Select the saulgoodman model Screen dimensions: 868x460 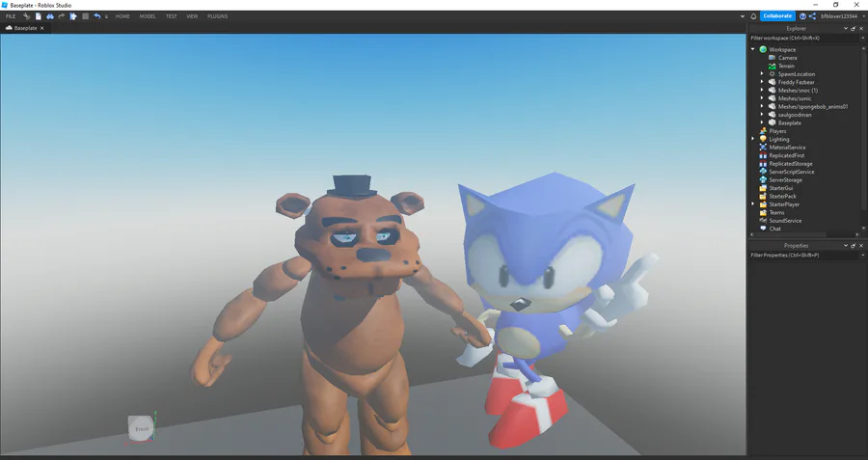click(x=795, y=115)
